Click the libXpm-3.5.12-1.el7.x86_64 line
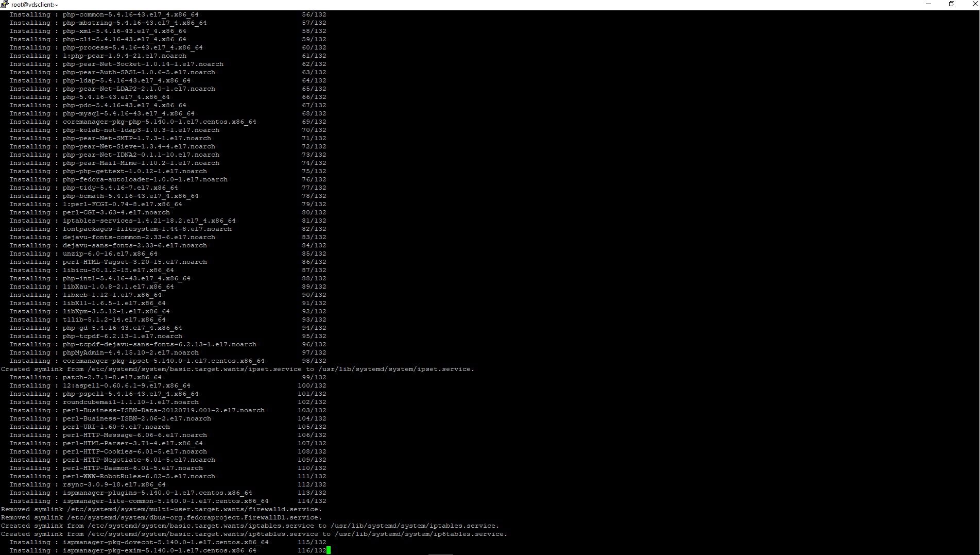Image resolution: width=980 pixels, height=555 pixels. 168,311
